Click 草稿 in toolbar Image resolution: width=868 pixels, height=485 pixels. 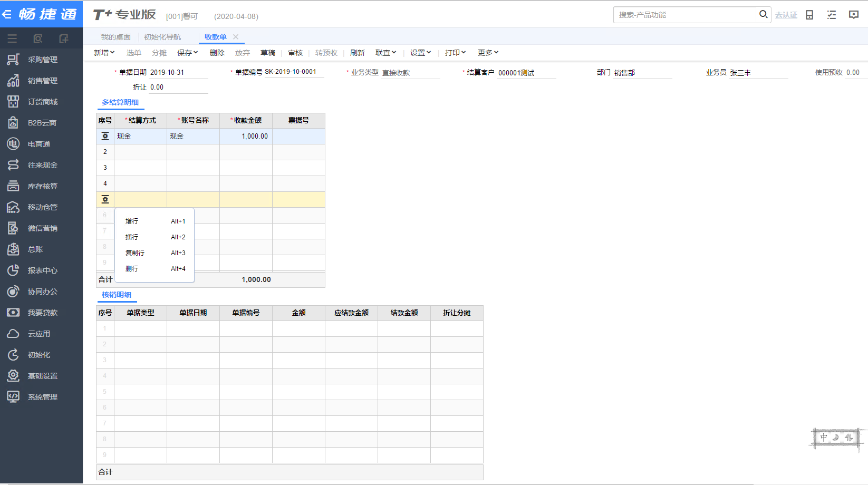tap(268, 53)
